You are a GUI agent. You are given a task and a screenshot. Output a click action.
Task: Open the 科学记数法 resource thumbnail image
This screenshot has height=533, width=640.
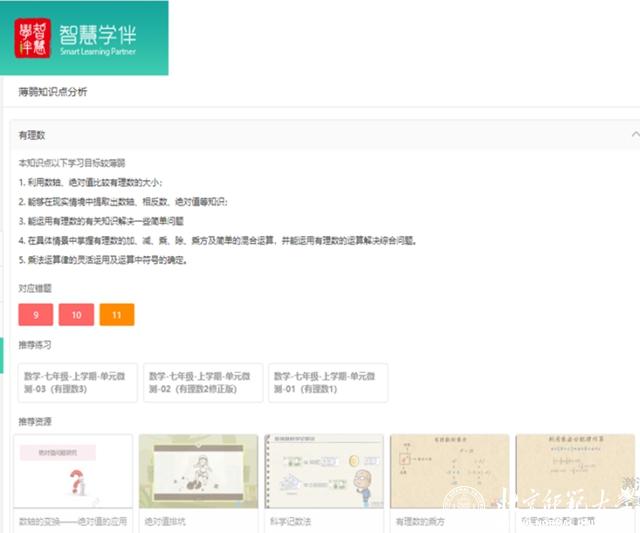click(324, 472)
